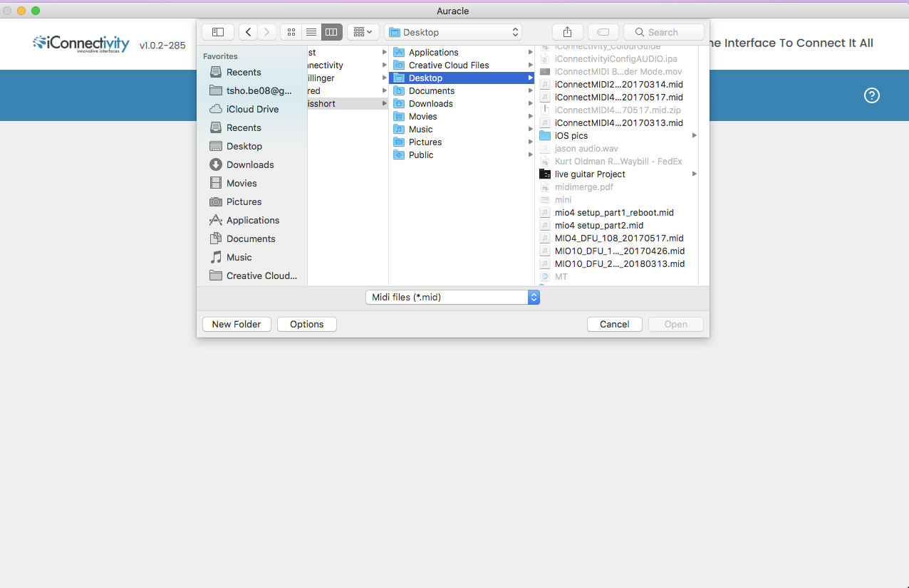Select Downloads in the Favorites sidebar

pyautogui.click(x=241, y=164)
